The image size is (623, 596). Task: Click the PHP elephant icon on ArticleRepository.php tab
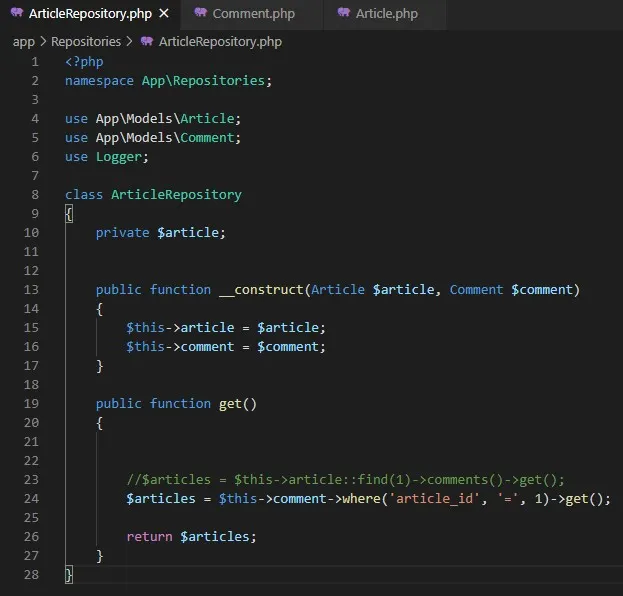coord(17,14)
